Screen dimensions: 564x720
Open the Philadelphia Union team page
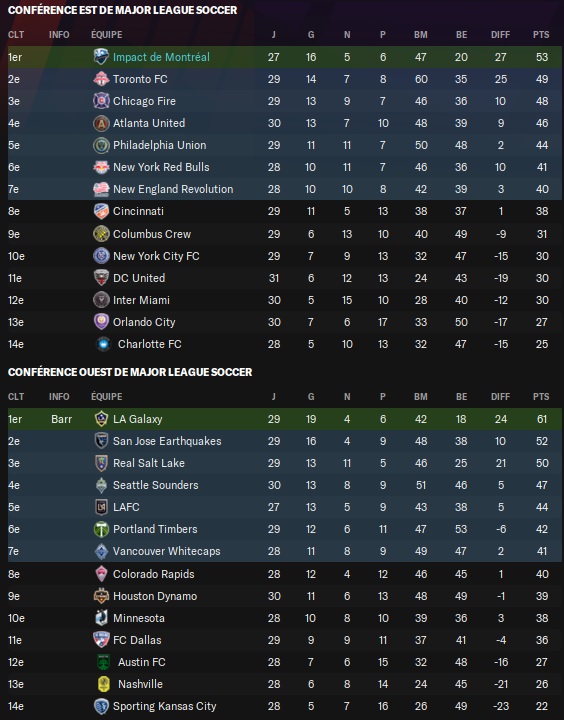pyautogui.click(x=159, y=145)
